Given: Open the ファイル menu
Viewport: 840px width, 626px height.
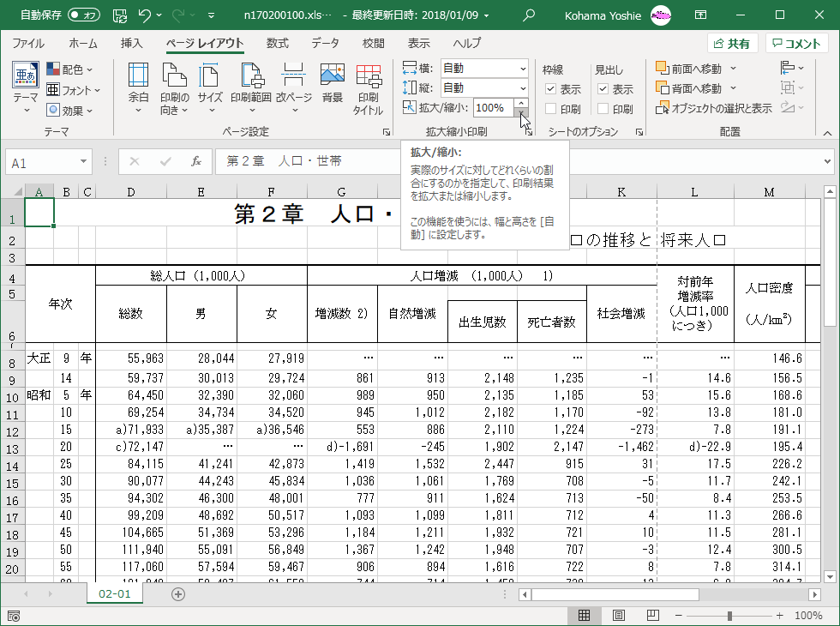Looking at the screenshot, I should tap(29, 41).
